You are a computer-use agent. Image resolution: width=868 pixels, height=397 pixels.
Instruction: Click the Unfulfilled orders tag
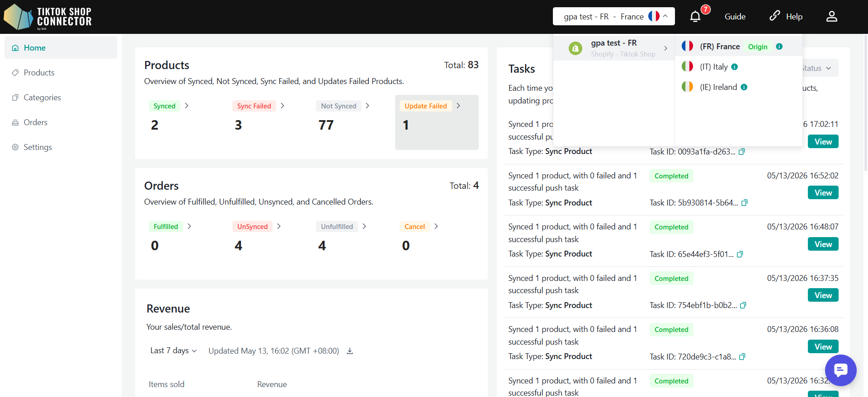pyautogui.click(x=337, y=227)
